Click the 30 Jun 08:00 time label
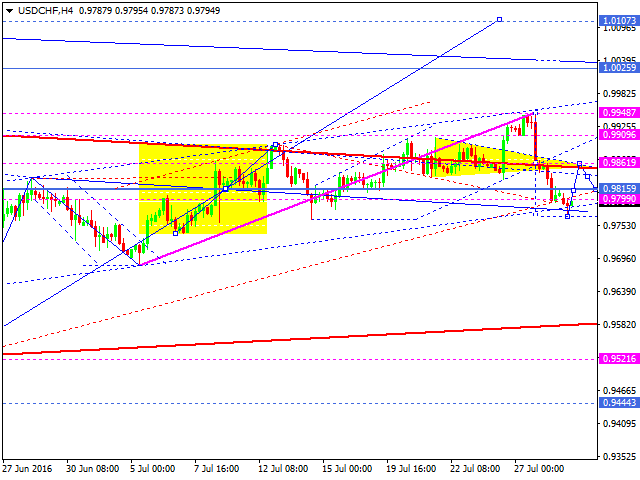The height and width of the screenshot is (480, 640). [x=92, y=469]
